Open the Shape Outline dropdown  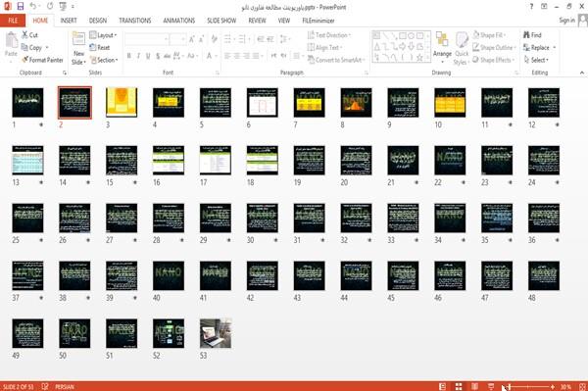pyautogui.click(x=494, y=48)
